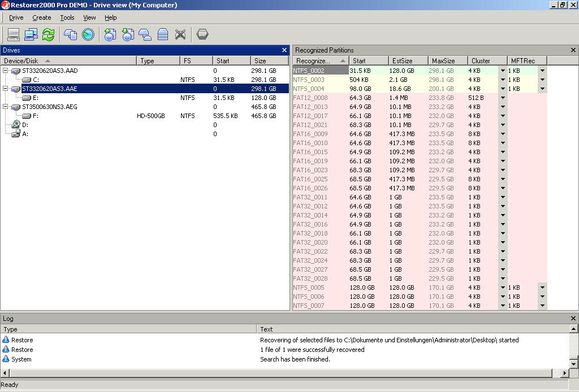The height and width of the screenshot is (392, 579).
Task: Click the ST3320620AS3.AAD hard disk icon
Action: pyautogui.click(x=15, y=71)
